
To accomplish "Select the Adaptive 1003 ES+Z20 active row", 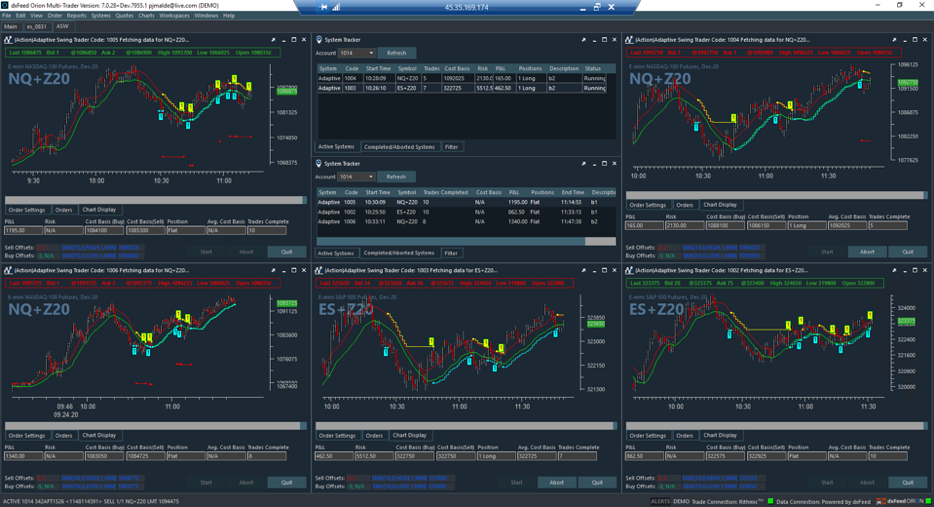I will 462,88.
